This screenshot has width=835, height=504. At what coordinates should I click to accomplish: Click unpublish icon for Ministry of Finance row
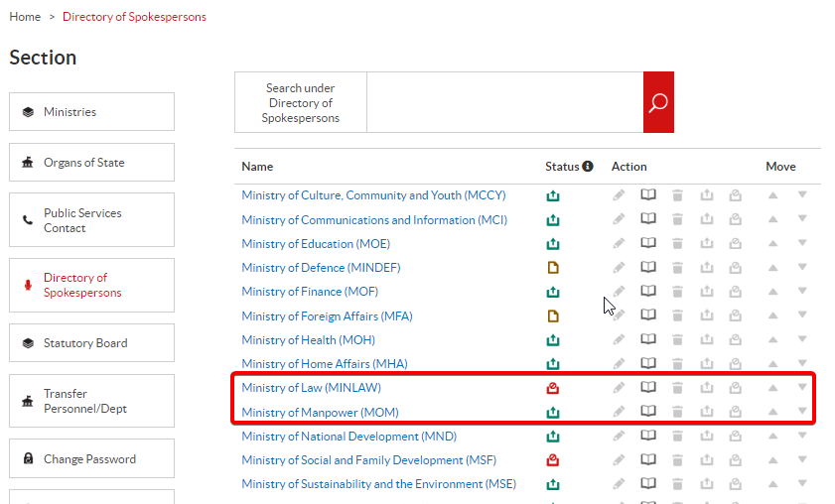click(736, 292)
